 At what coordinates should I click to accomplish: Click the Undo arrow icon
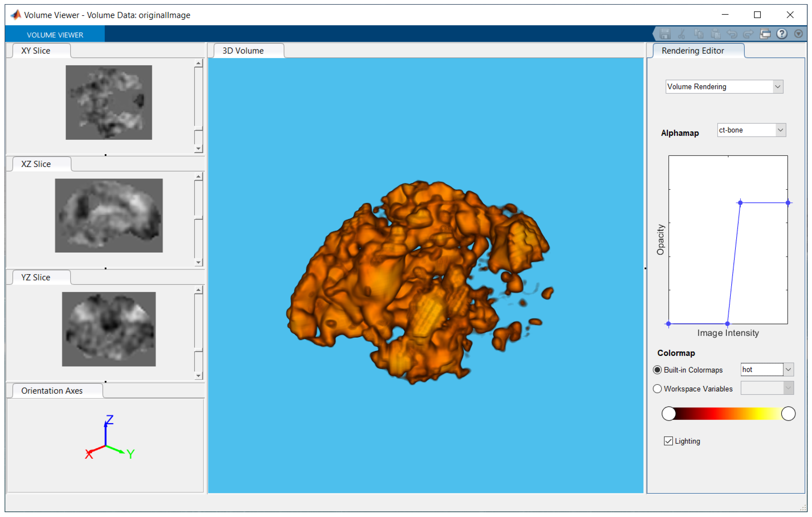pos(732,34)
